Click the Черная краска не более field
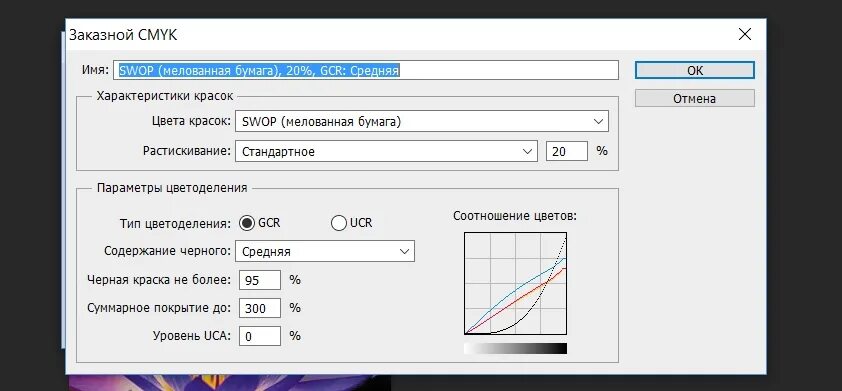The width and height of the screenshot is (842, 391). [x=260, y=280]
